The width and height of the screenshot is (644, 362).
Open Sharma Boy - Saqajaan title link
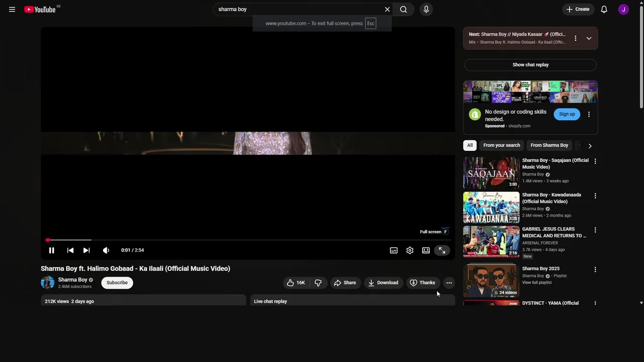click(x=555, y=163)
